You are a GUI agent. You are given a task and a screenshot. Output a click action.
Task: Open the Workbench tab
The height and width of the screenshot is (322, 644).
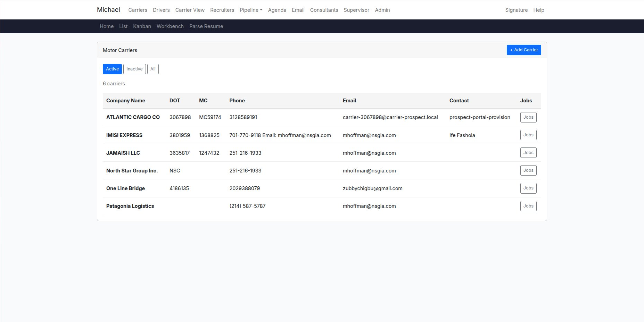[170, 26]
